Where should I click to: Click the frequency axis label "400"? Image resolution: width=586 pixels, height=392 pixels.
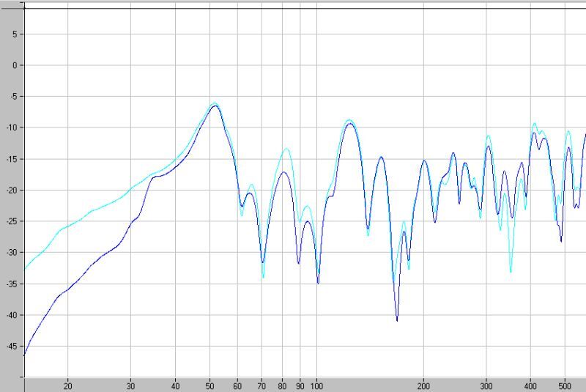click(x=530, y=386)
